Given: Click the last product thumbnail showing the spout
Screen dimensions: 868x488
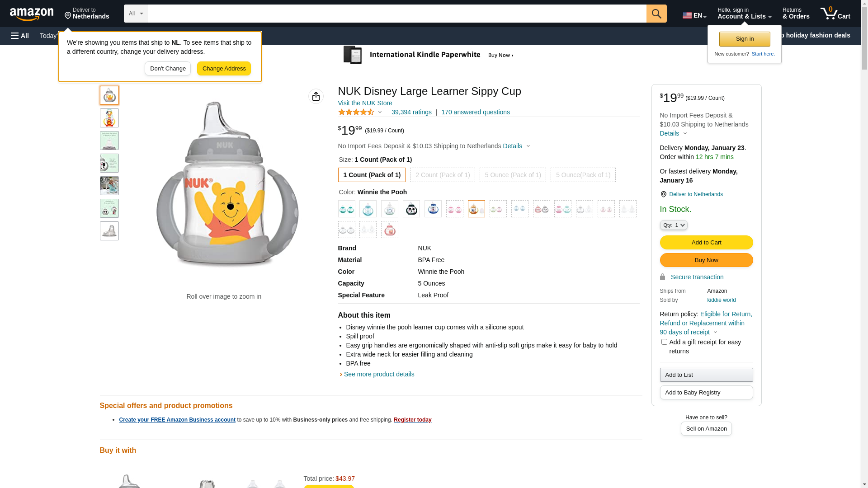Looking at the screenshot, I should click(x=109, y=231).
